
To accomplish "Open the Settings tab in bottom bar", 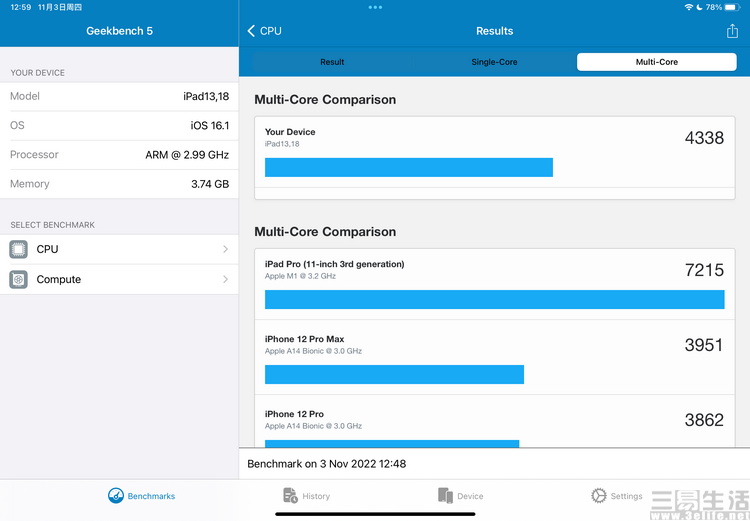I will tap(617, 496).
